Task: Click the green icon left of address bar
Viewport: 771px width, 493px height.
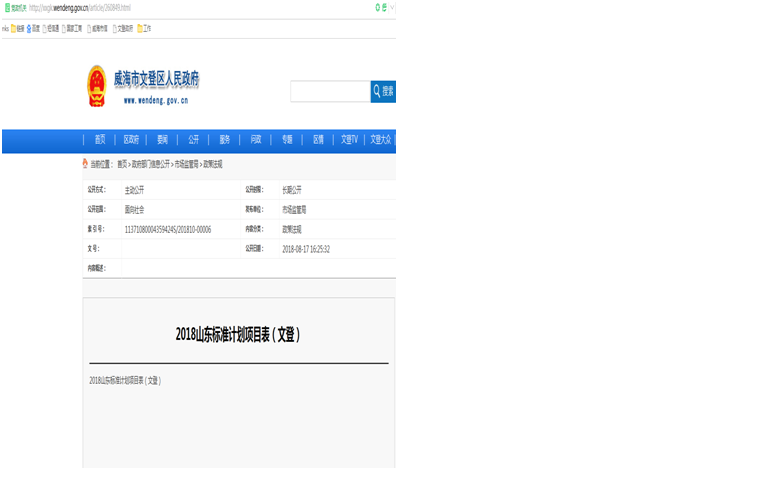Action: coord(7,7)
